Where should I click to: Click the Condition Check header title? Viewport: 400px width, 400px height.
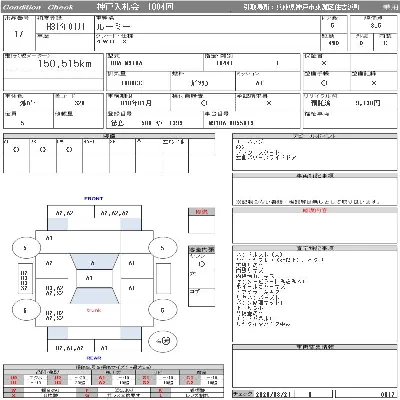38,7
